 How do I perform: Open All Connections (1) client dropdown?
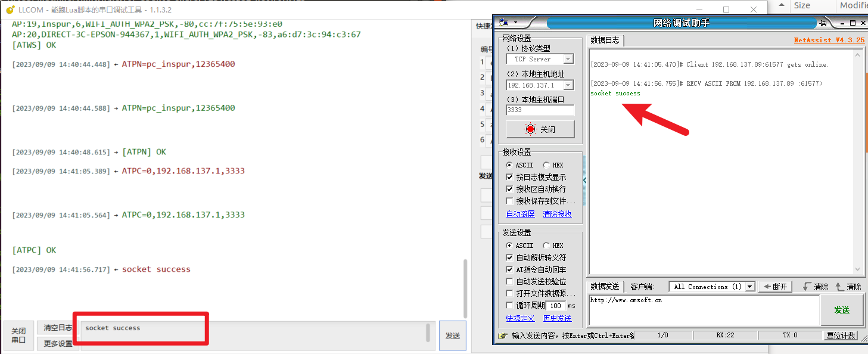[750, 287]
